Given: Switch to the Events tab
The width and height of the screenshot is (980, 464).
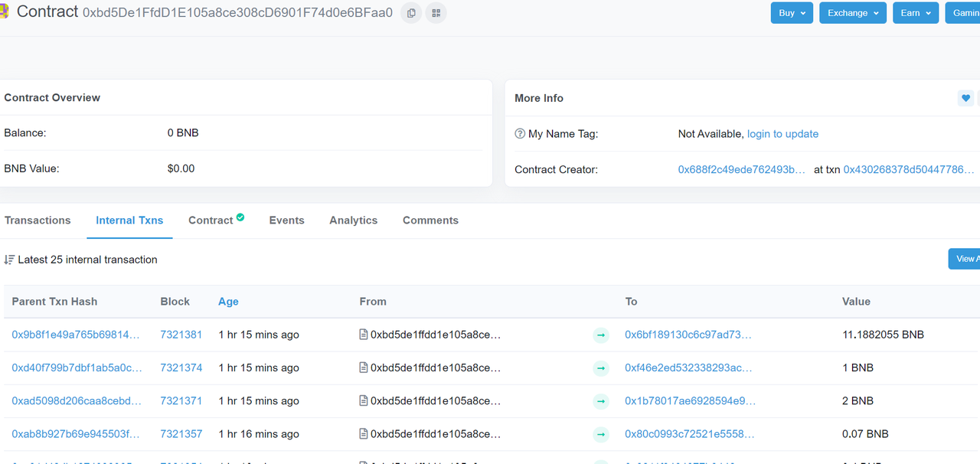Looking at the screenshot, I should coord(286,221).
